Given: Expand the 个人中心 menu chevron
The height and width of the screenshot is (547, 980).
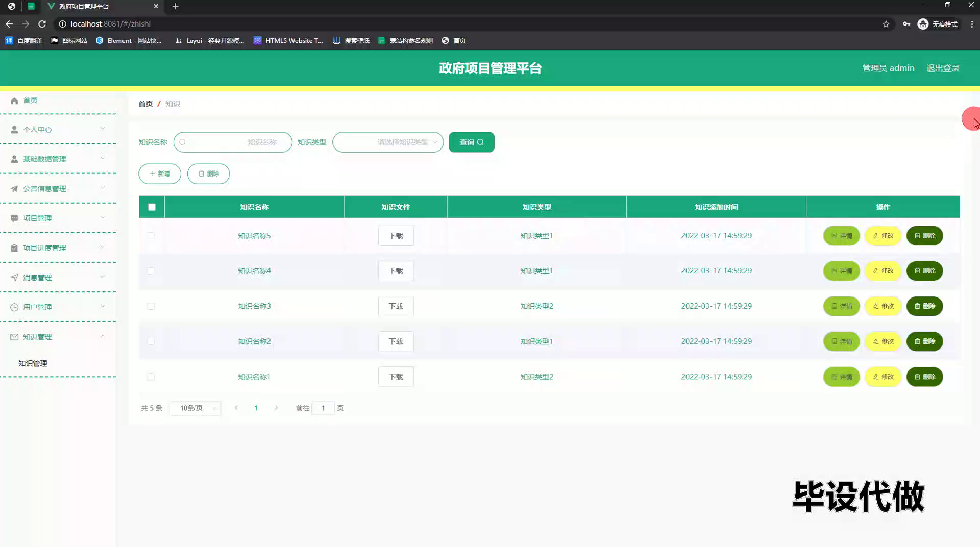Looking at the screenshot, I should 103,129.
